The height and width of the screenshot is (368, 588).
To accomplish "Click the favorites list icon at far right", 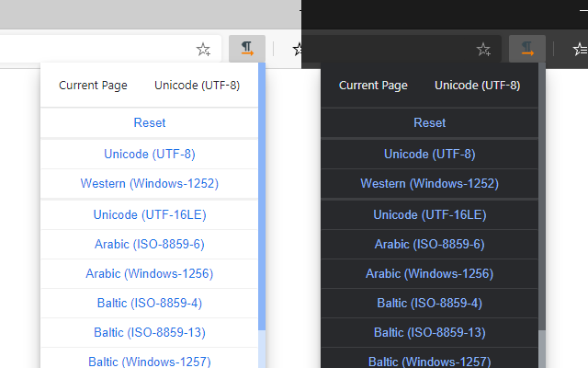I will click(579, 50).
